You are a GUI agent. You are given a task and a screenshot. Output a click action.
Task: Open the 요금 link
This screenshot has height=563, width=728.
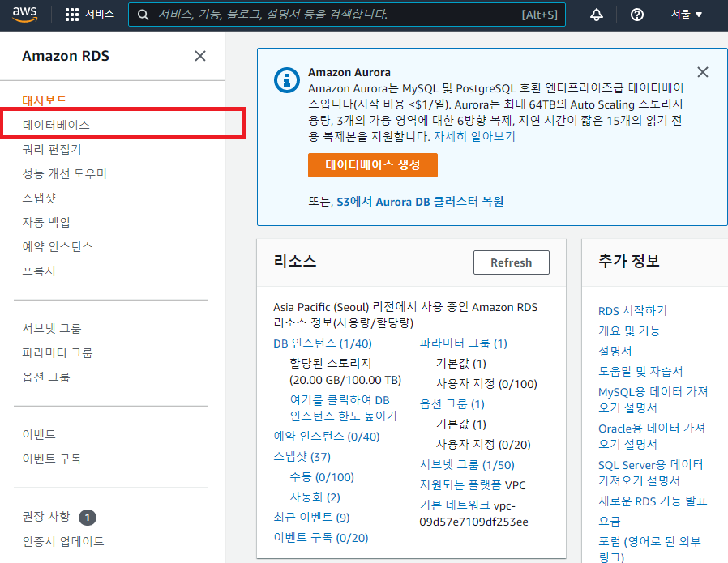click(609, 521)
